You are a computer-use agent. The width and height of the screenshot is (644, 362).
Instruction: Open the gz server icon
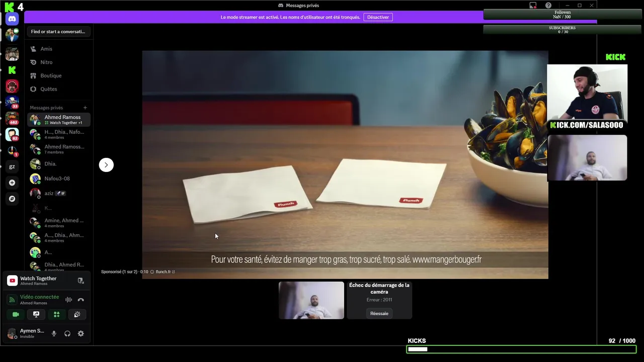click(12, 166)
